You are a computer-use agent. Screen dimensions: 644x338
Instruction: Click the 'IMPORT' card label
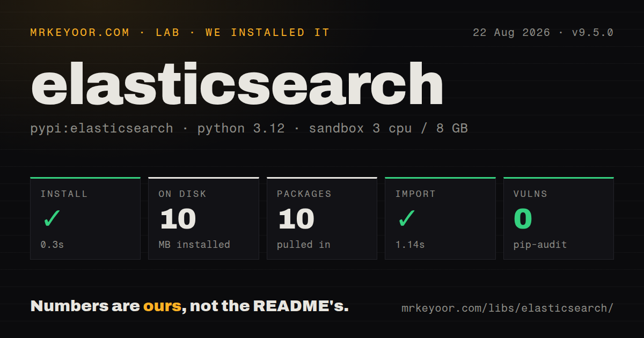coord(415,194)
